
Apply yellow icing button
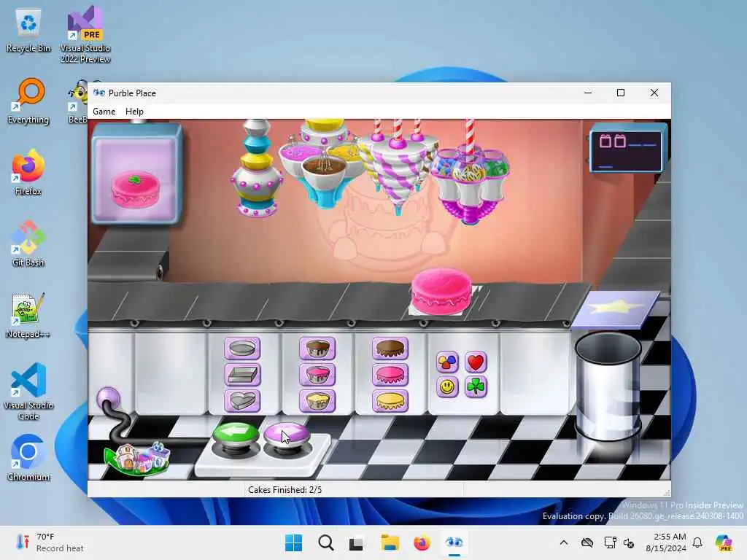pos(390,401)
